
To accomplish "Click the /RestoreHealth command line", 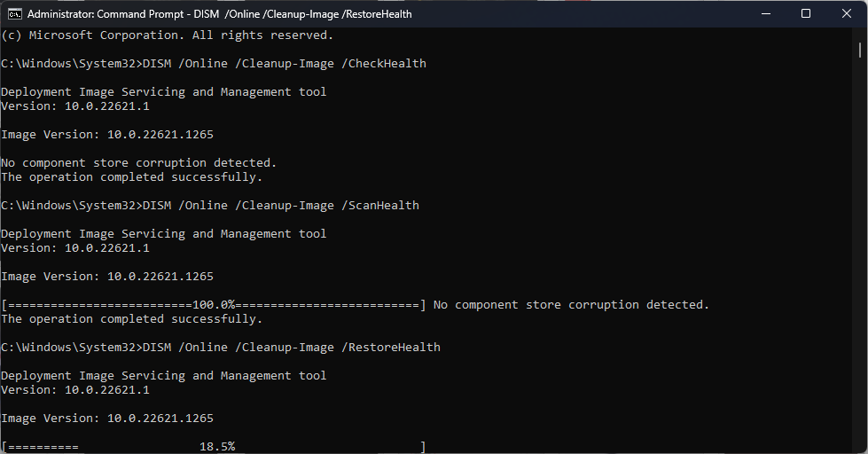I will click(x=221, y=347).
